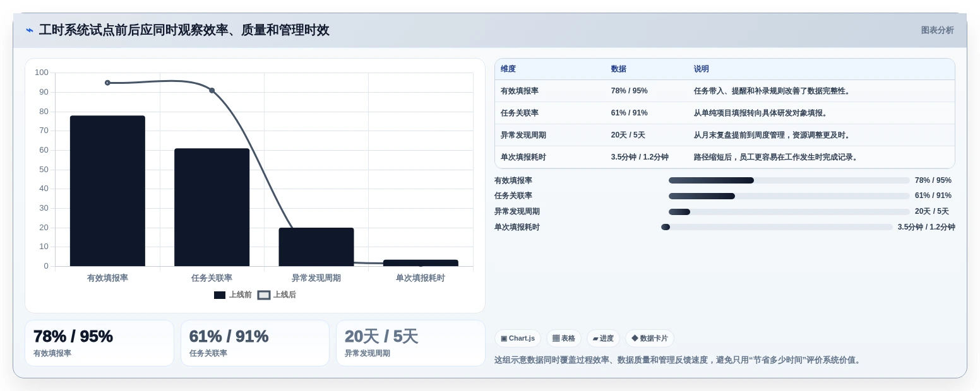Click the 数据 column header
Viewport: 980px width, 391px height.
point(619,69)
